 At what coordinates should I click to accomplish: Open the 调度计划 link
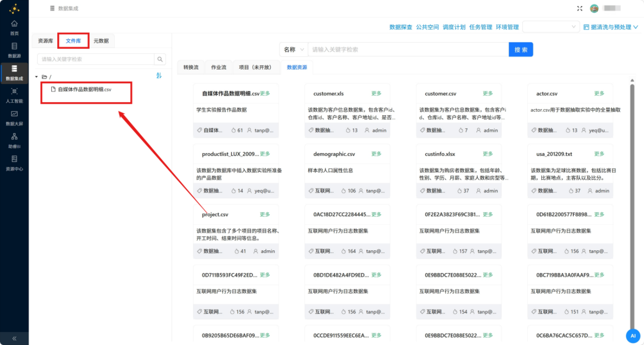(454, 27)
